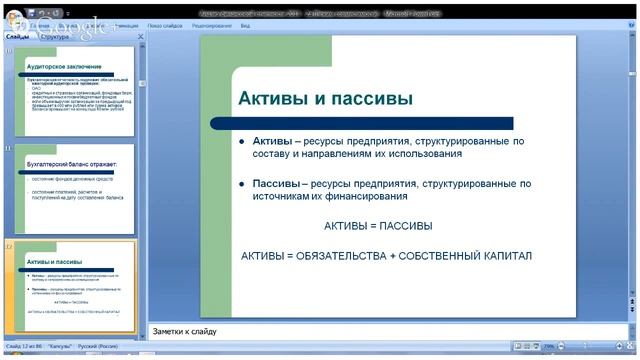The width and height of the screenshot is (640, 360).
Task: Click zoom in plus button
Action: coord(619,346)
